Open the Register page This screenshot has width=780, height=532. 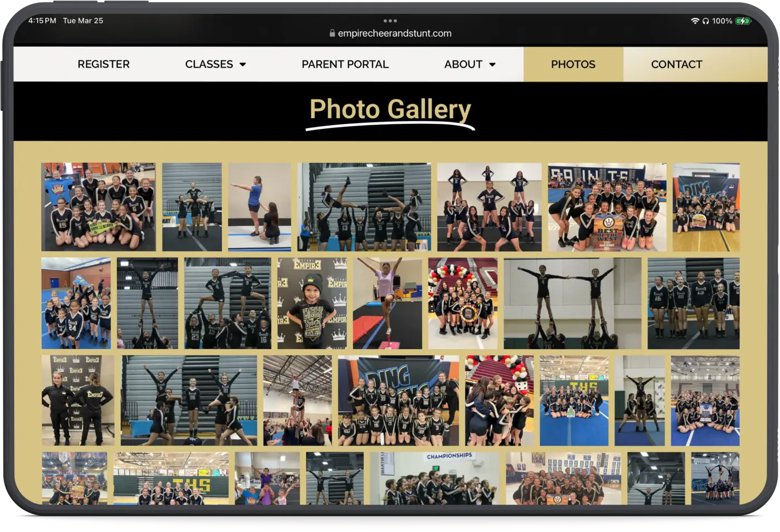[104, 64]
